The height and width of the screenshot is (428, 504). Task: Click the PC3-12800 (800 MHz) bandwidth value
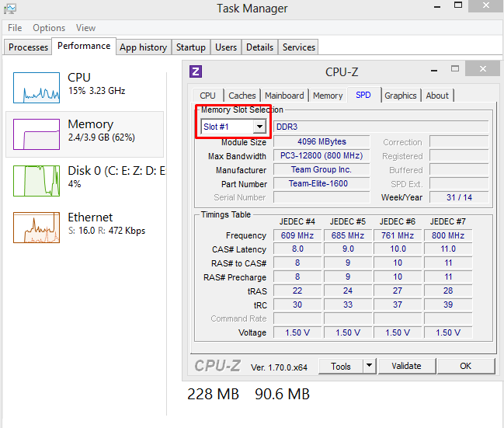(322, 155)
